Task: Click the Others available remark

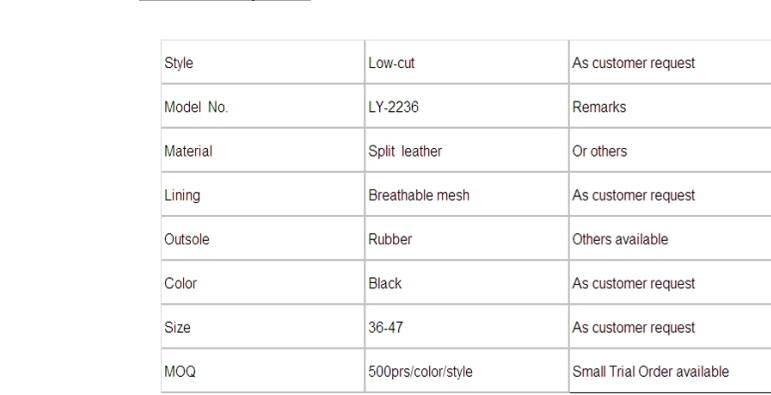Action: coord(620,240)
